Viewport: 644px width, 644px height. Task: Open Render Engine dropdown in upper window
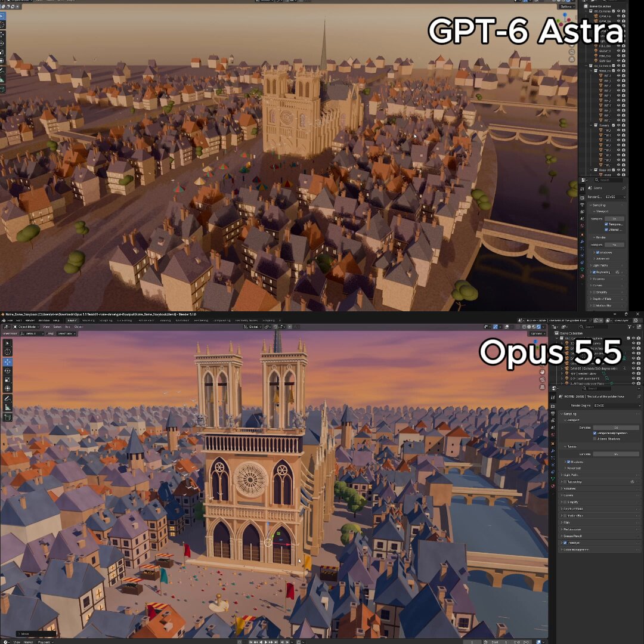615,197
